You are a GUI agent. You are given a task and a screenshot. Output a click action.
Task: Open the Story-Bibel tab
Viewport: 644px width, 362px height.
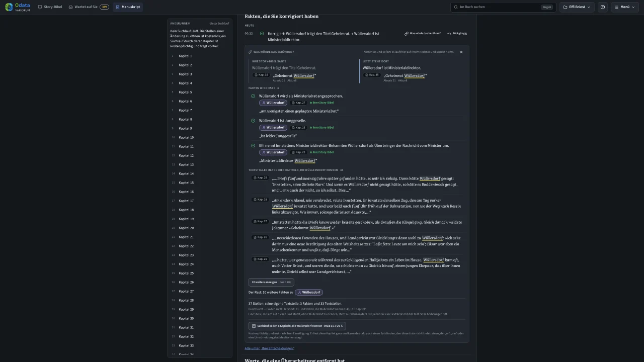tap(50, 7)
